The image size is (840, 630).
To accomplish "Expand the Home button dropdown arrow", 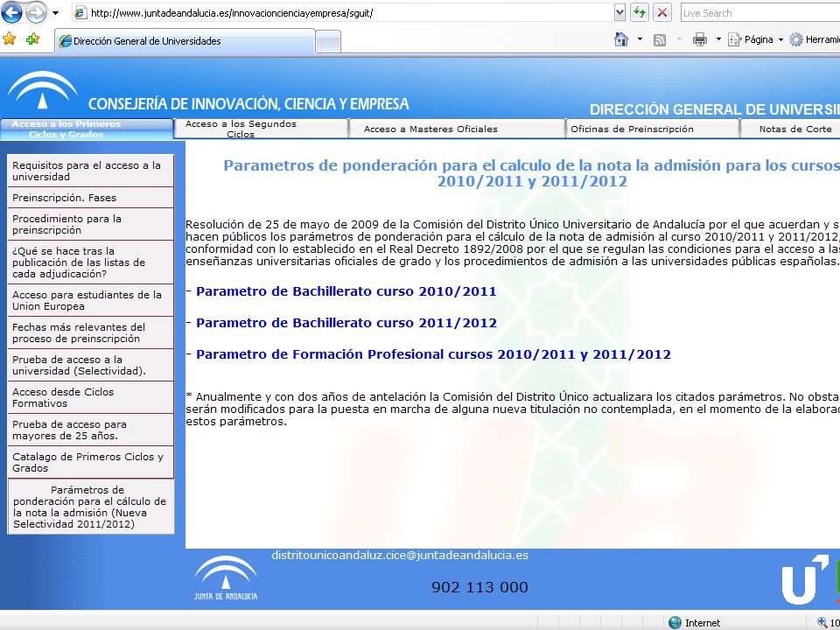I will pyautogui.click(x=640, y=39).
